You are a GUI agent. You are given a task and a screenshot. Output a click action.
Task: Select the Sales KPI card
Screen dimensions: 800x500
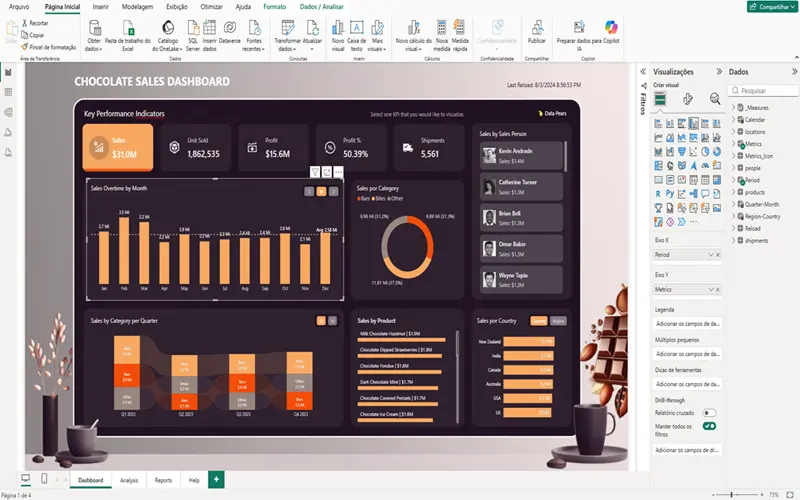(x=118, y=147)
